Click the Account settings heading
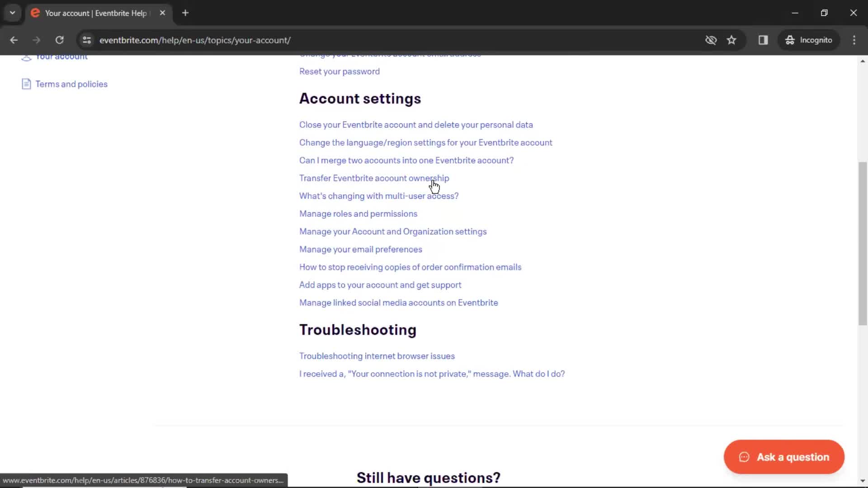Screen dimensions: 868x488 pyautogui.click(x=360, y=99)
